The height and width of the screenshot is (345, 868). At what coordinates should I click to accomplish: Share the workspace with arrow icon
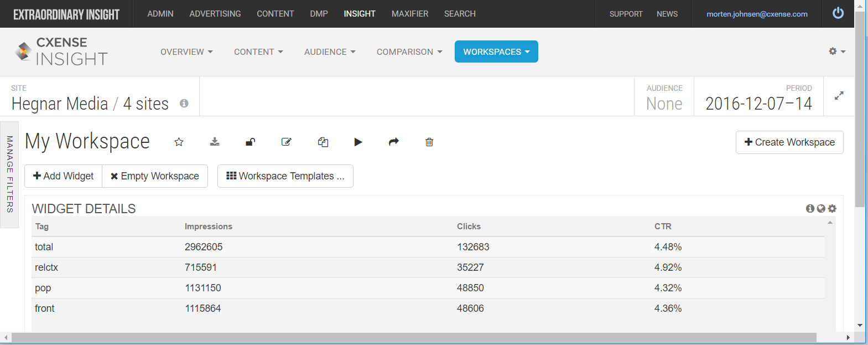[x=394, y=142]
